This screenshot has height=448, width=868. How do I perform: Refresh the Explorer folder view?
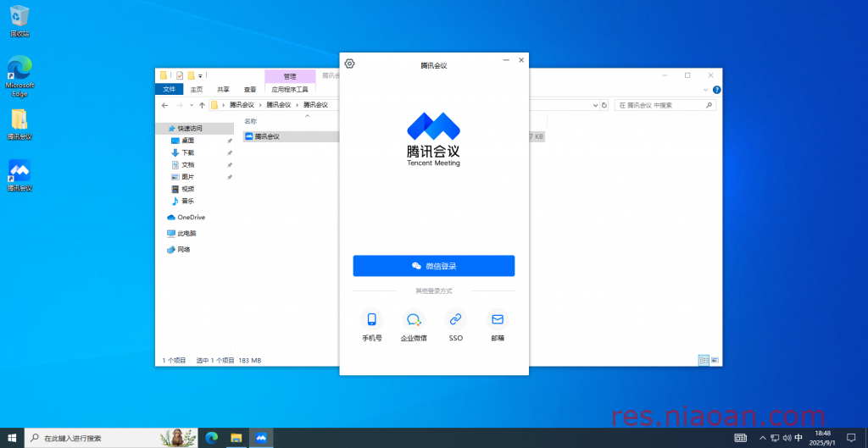pyautogui.click(x=604, y=105)
